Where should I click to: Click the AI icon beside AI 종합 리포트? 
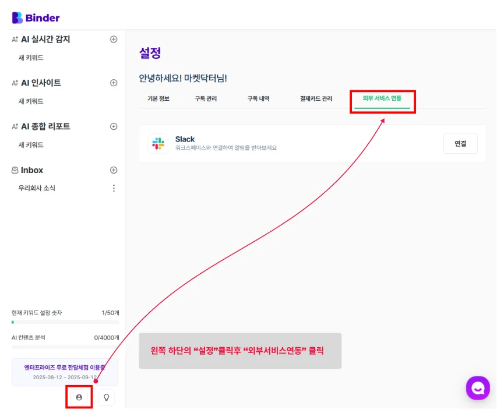coord(15,126)
